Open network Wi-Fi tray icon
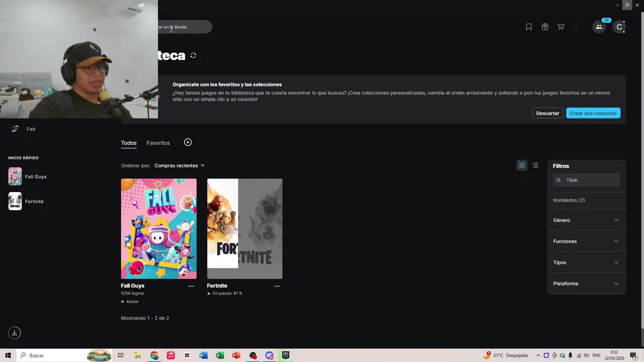 (x=579, y=355)
